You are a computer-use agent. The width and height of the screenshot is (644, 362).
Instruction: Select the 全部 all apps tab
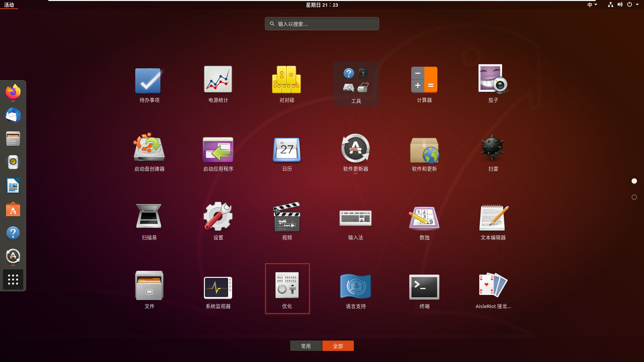pyautogui.click(x=338, y=346)
